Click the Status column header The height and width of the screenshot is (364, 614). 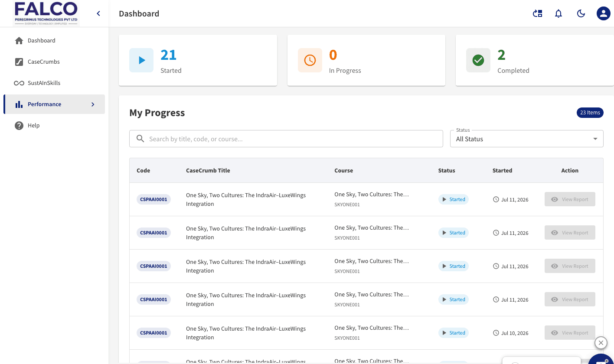[x=447, y=170]
